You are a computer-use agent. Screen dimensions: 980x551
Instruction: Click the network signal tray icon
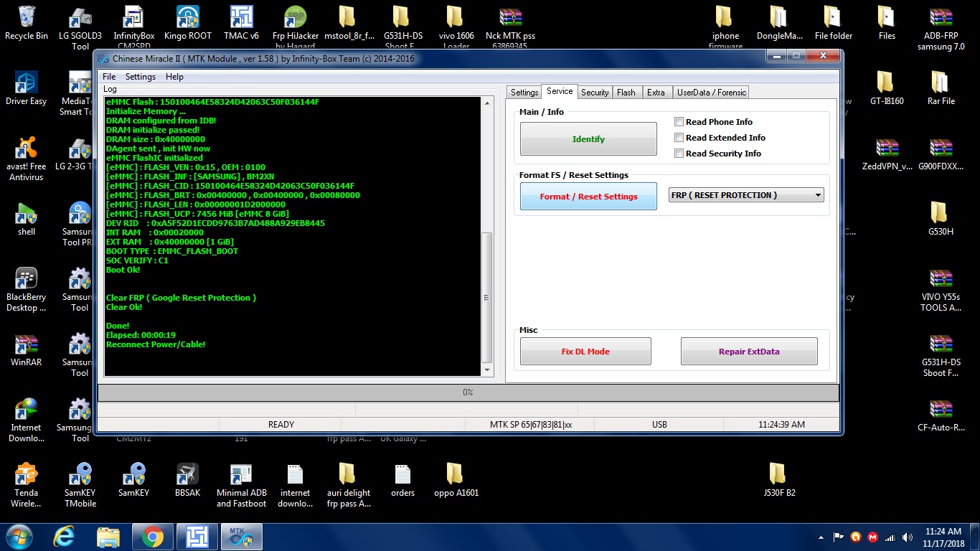pyautogui.click(x=890, y=537)
